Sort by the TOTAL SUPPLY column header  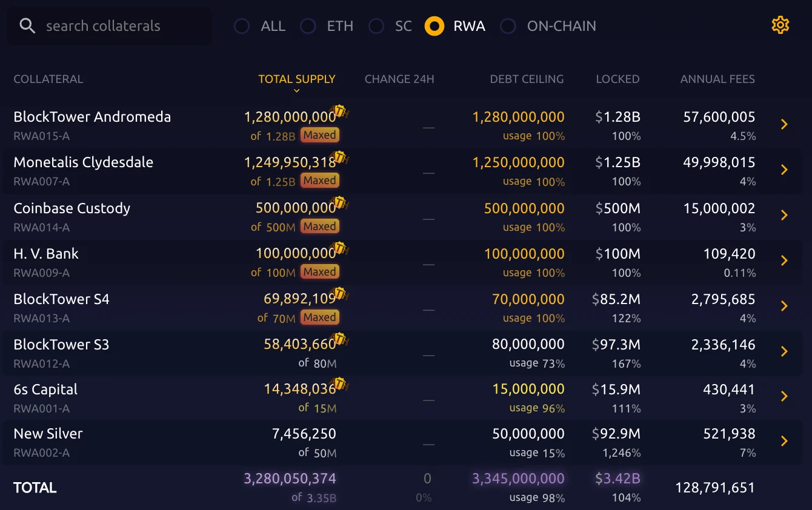coord(296,79)
